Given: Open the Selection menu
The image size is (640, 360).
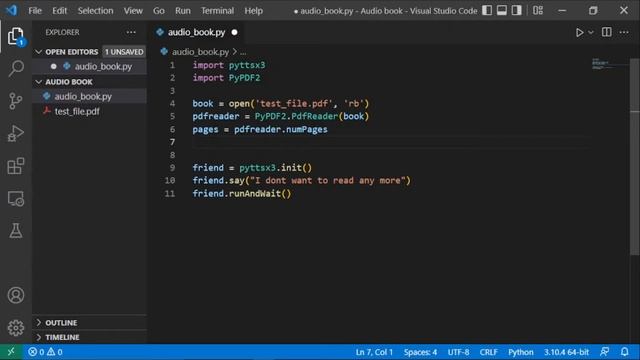Looking at the screenshot, I should click(x=96, y=11).
